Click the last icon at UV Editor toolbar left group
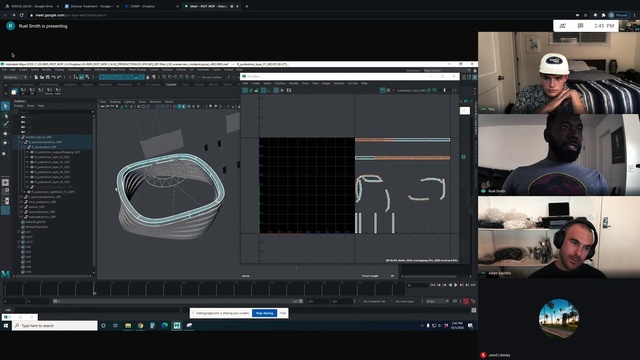The width and height of the screenshot is (640, 360). point(289,90)
